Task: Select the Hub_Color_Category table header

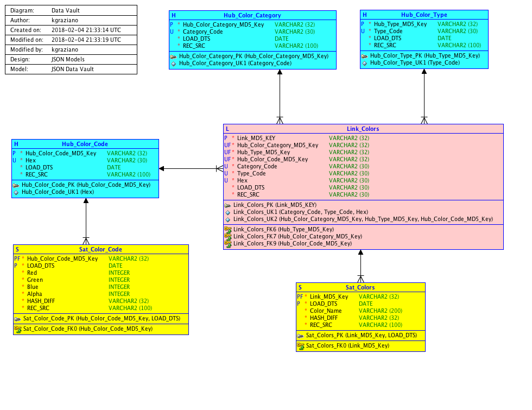Action: pyautogui.click(x=252, y=15)
